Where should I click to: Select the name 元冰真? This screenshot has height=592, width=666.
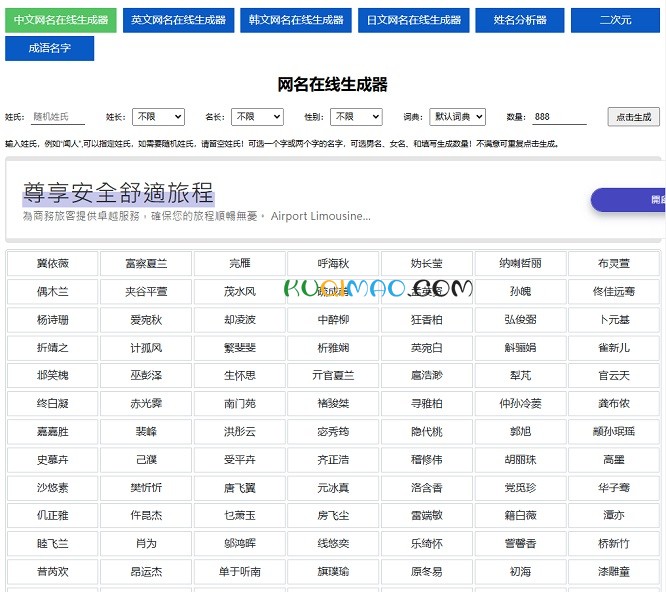tap(333, 488)
